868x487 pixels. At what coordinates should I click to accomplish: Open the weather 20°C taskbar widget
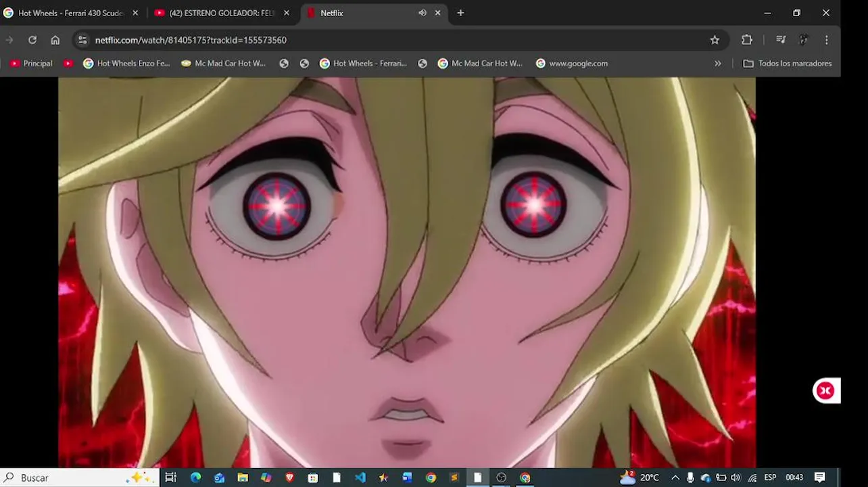(x=639, y=478)
